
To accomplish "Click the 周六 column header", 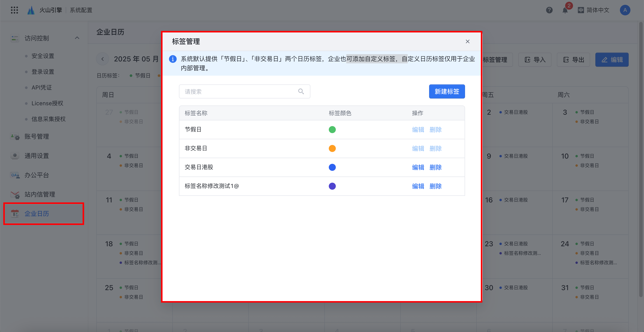I will point(563,95).
